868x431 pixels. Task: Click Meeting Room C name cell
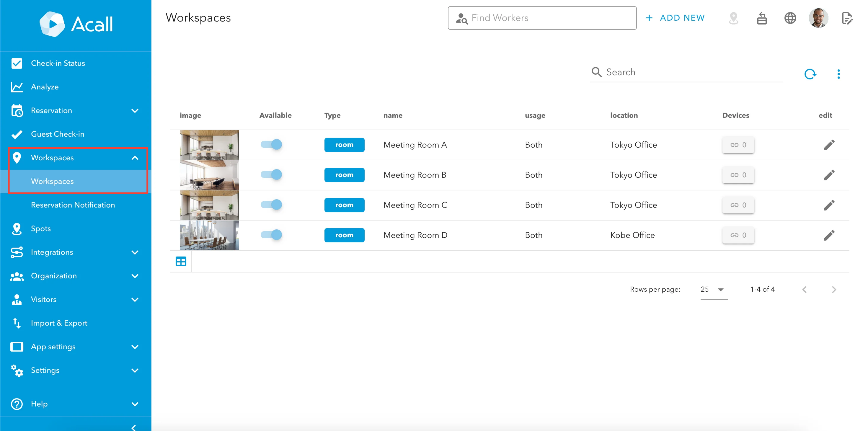tap(415, 205)
